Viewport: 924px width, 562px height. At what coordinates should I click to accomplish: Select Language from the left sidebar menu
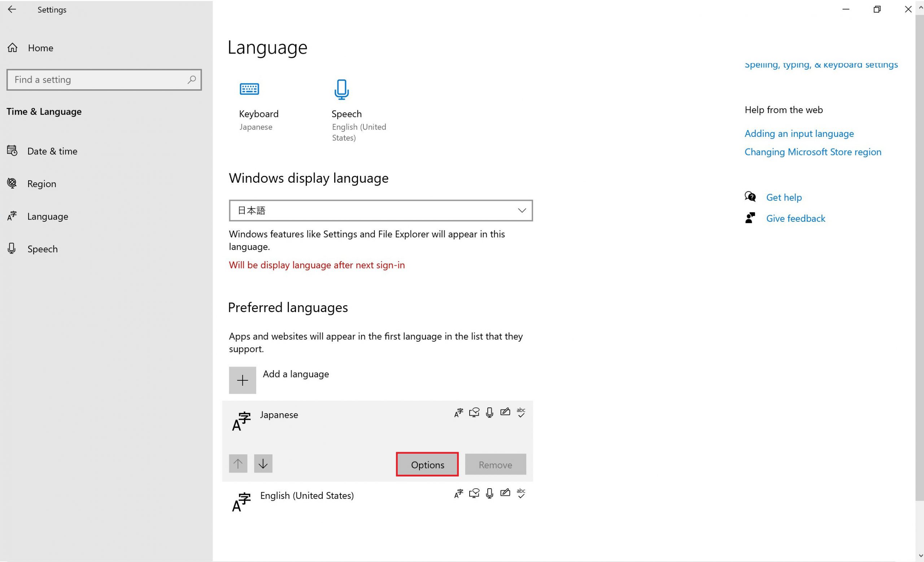[x=47, y=216]
